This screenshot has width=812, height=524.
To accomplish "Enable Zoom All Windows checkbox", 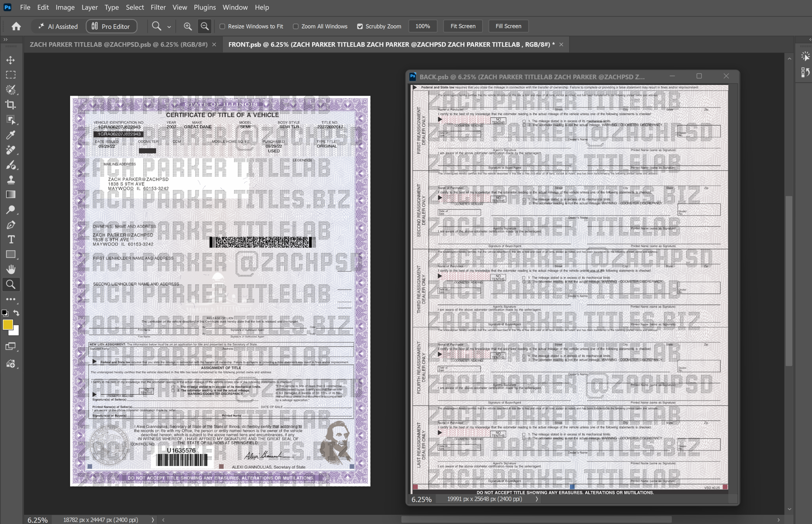I will [296, 26].
